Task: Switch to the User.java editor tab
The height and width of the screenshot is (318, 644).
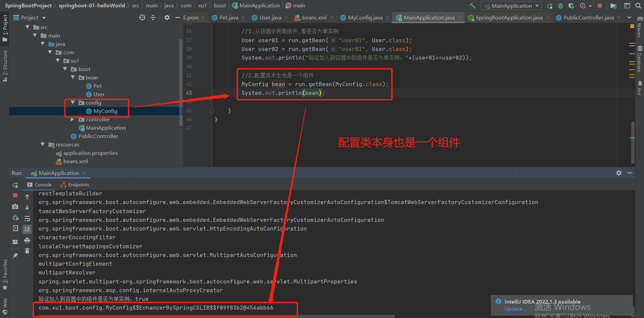Action: 270,17
